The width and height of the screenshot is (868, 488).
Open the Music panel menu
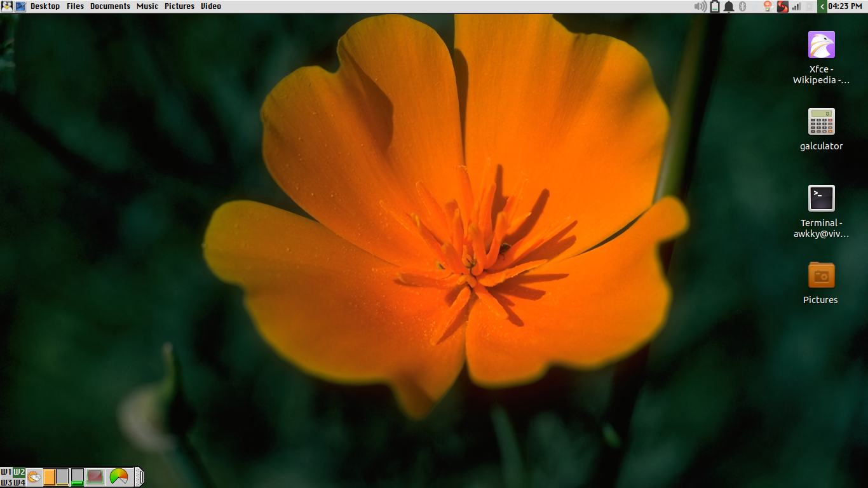[x=147, y=6]
